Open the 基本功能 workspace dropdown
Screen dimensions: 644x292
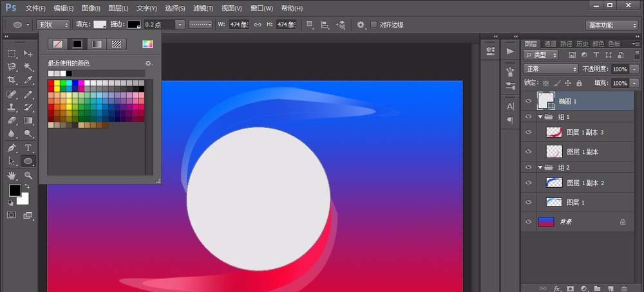pos(611,25)
